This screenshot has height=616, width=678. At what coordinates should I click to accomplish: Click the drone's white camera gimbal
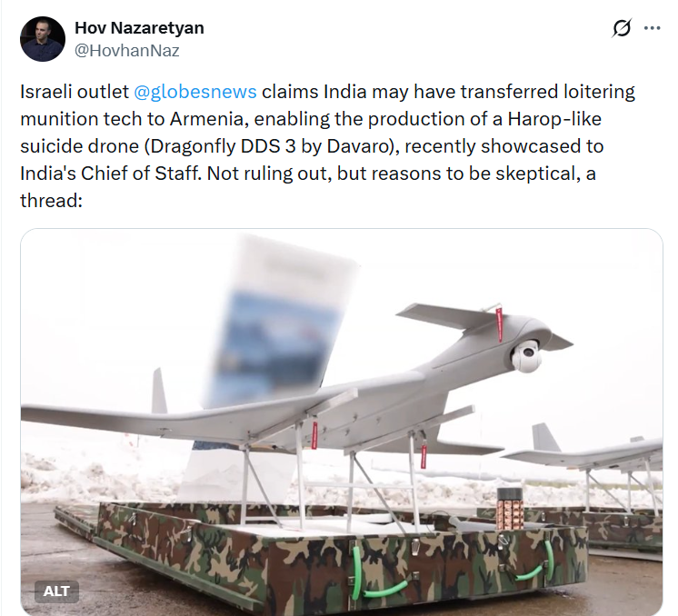(x=526, y=356)
